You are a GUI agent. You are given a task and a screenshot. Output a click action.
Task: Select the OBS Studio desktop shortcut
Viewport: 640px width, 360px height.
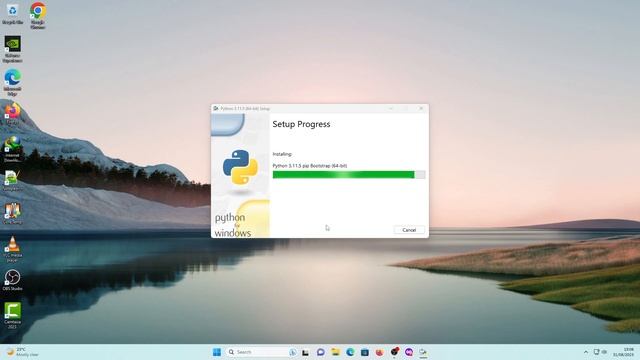click(x=12, y=280)
